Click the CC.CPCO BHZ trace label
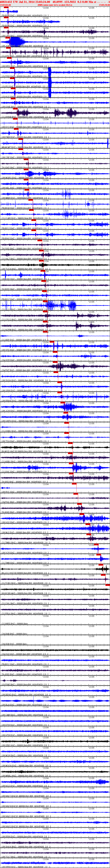The width and height of the screenshot is (110, 868). (x=25, y=320)
